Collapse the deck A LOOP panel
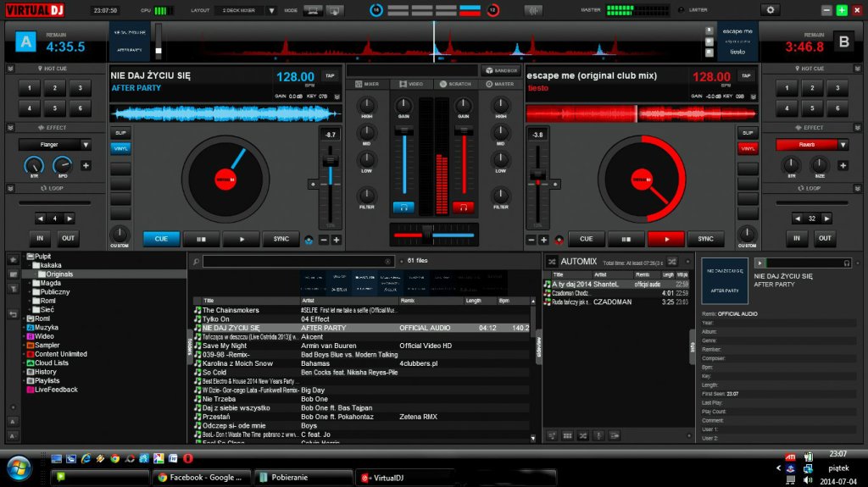 (x=10, y=189)
